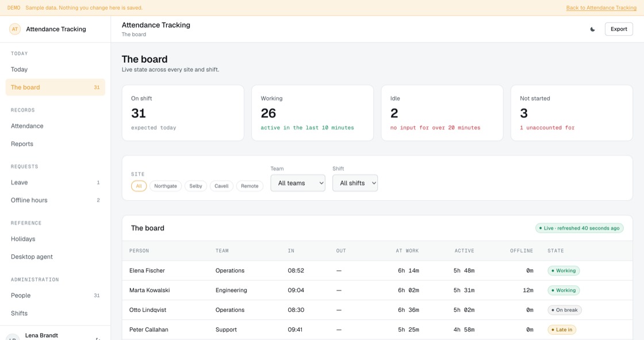Viewport: 644px width, 340px height.
Task: Open Marta Kowalski's row
Action: (x=377, y=291)
